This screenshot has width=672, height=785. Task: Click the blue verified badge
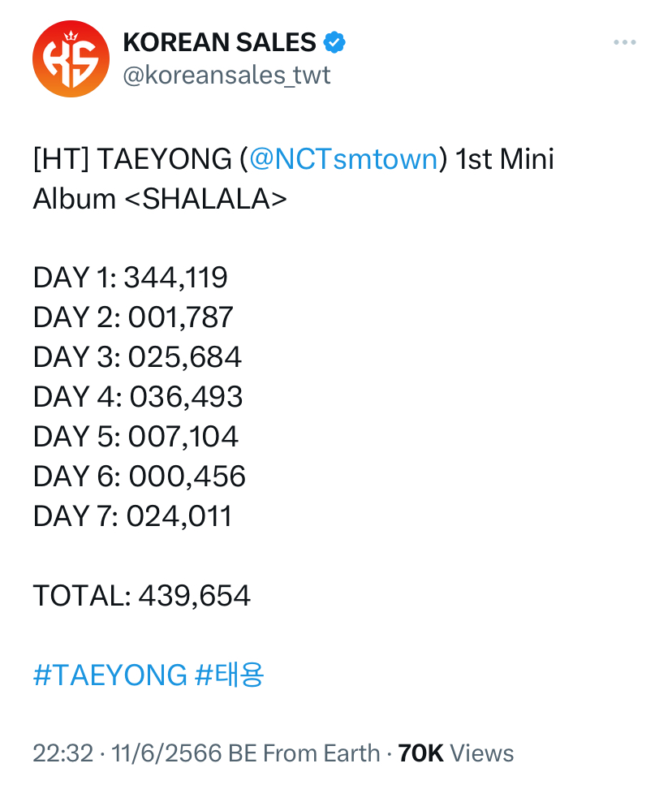point(334,42)
